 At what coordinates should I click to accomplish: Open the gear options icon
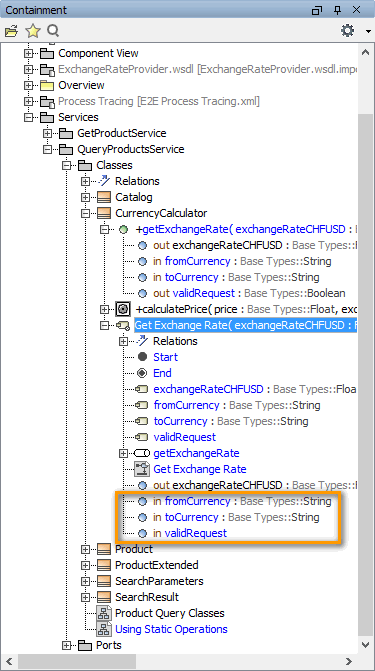pyautogui.click(x=348, y=30)
